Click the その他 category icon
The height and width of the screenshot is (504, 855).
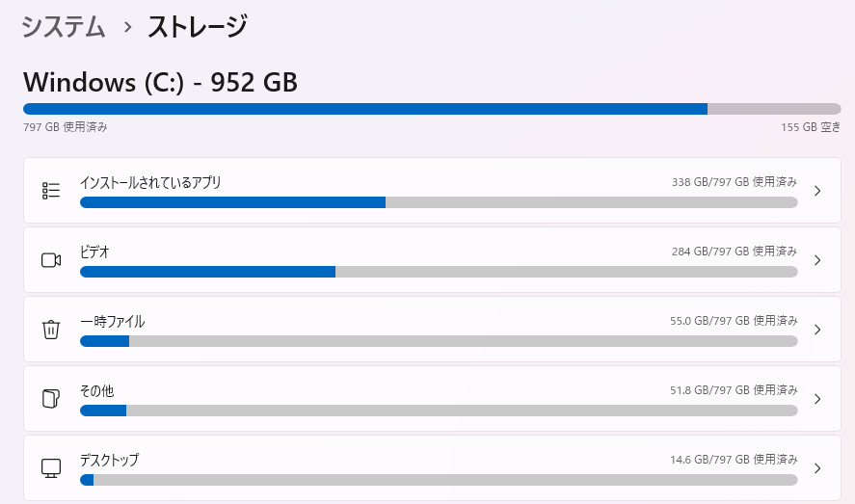coord(51,399)
